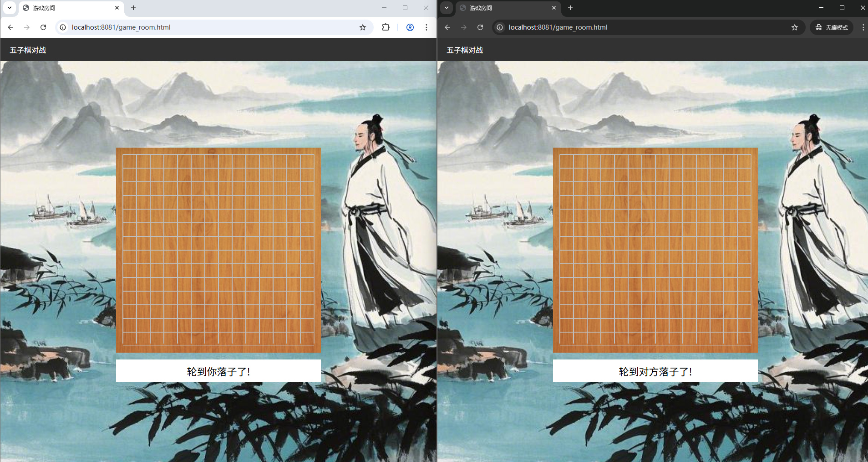Click the 五子棋对战 title in the right window
This screenshot has width=868, height=462.
[x=465, y=50]
